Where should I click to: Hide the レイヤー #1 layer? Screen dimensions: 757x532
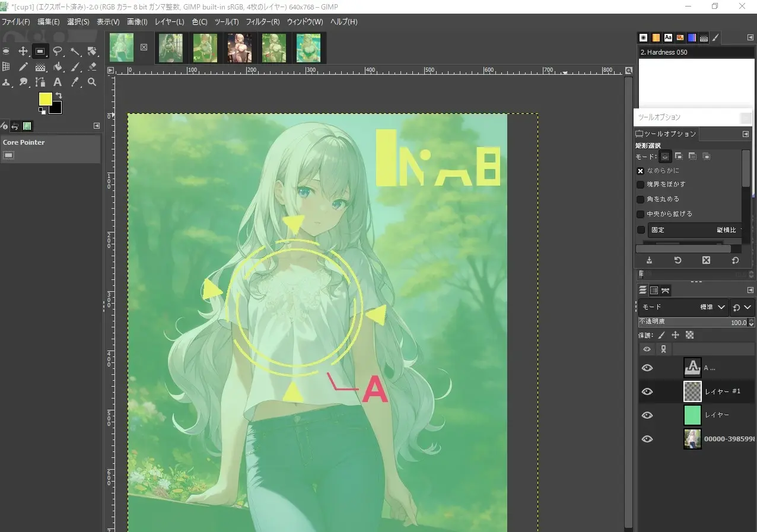(647, 391)
